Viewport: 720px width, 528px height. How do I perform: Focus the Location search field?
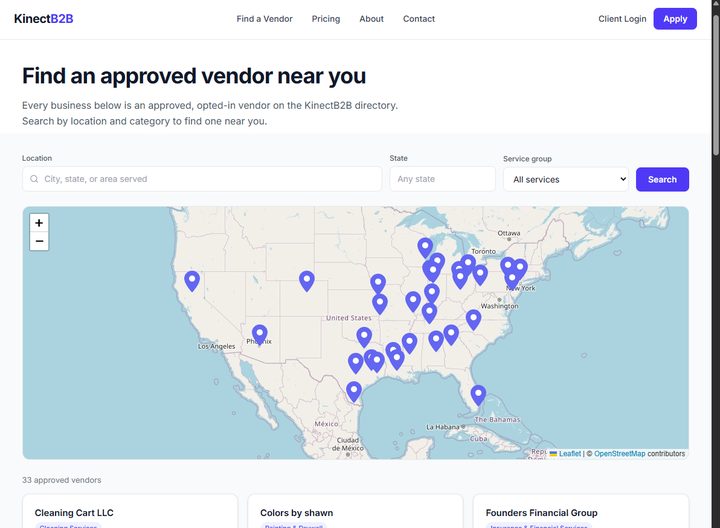tap(202, 179)
